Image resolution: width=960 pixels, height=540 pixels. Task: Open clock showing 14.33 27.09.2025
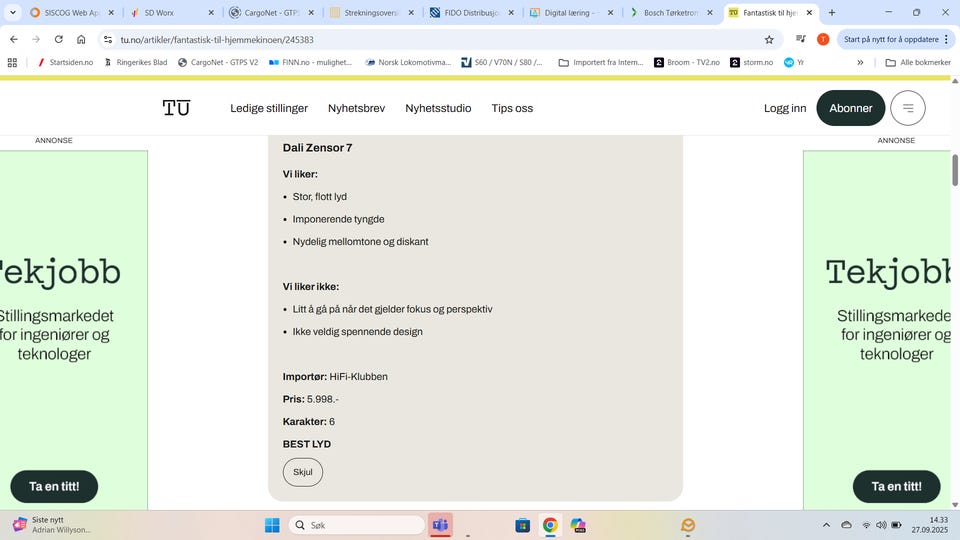pyautogui.click(x=929, y=525)
